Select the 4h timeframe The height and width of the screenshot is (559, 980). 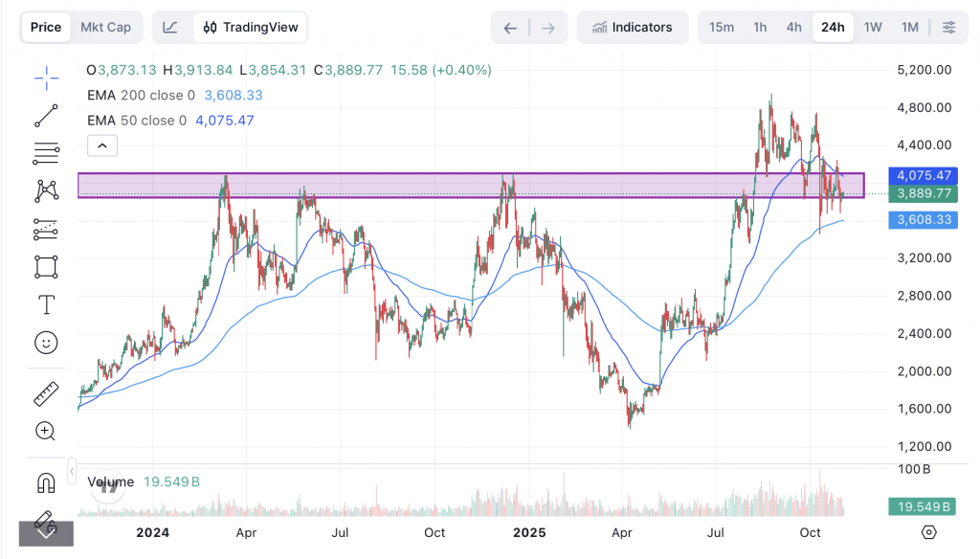[793, 27]
